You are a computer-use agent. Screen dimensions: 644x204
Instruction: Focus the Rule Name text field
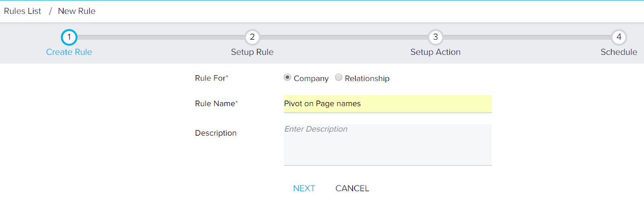point(388,104)
